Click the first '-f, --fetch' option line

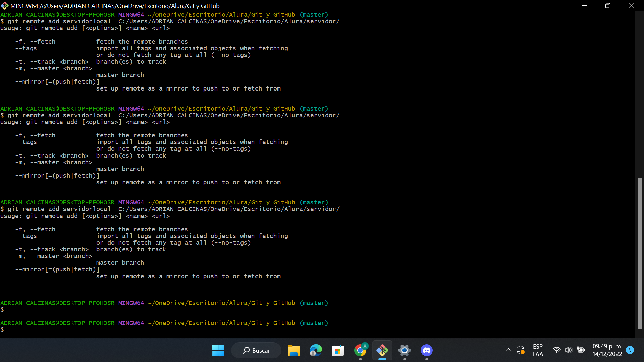(x=102, y=42)
